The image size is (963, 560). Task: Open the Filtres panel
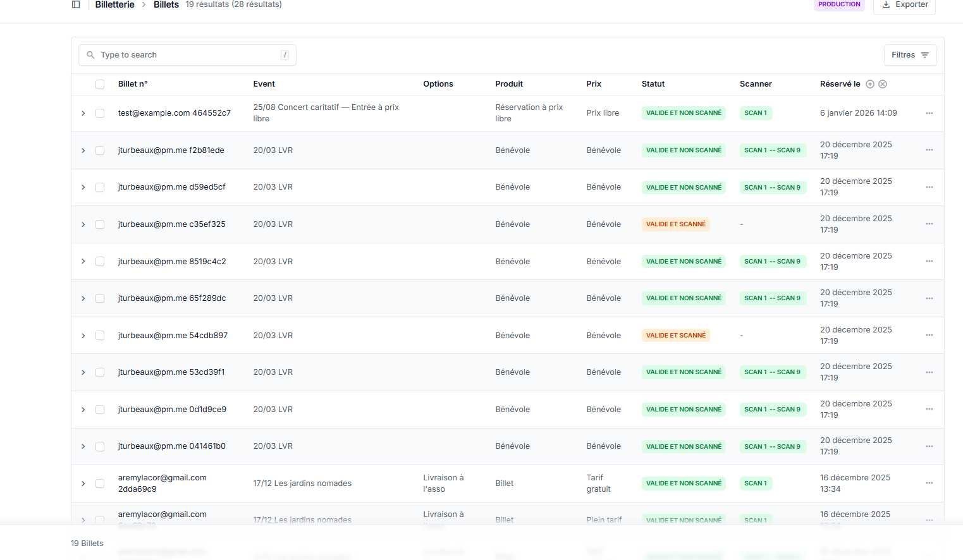pos(909,55)
